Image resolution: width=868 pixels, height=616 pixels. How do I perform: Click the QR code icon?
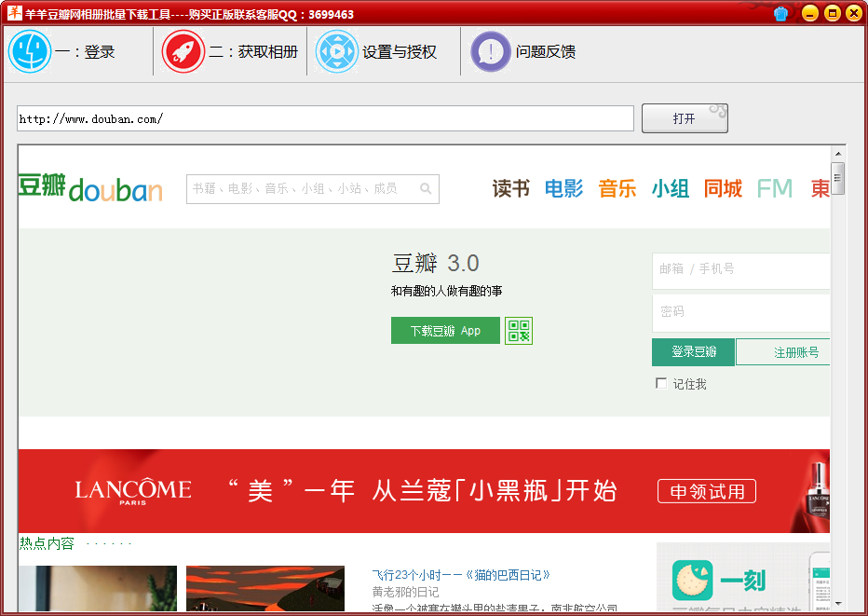[519, 331]
